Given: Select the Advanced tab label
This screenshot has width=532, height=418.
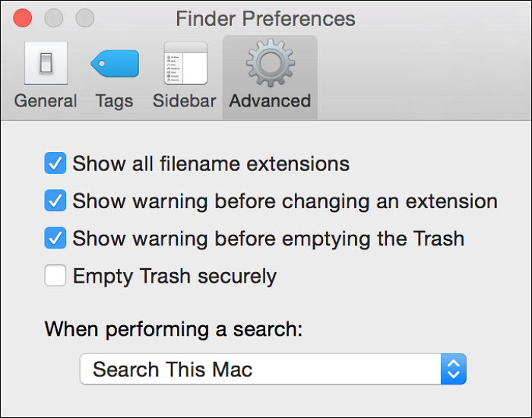Looking at the screenshot, I should 270,101.
